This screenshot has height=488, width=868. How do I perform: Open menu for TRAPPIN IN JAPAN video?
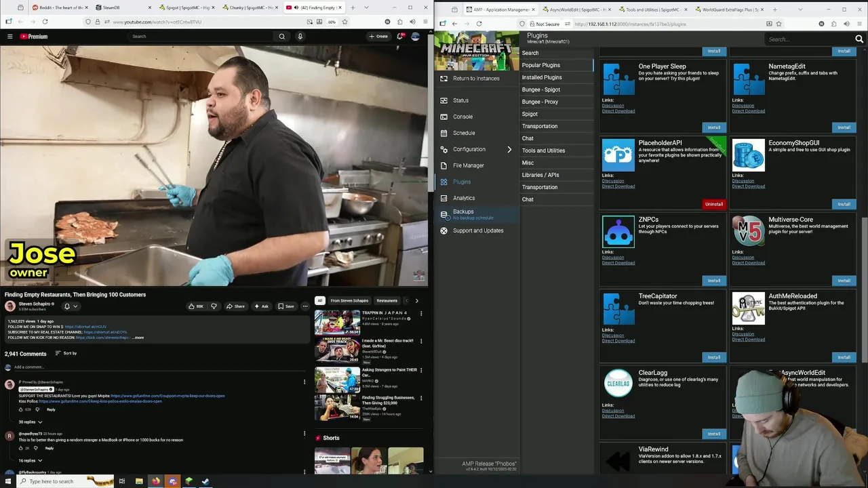[x=421, y=313]
